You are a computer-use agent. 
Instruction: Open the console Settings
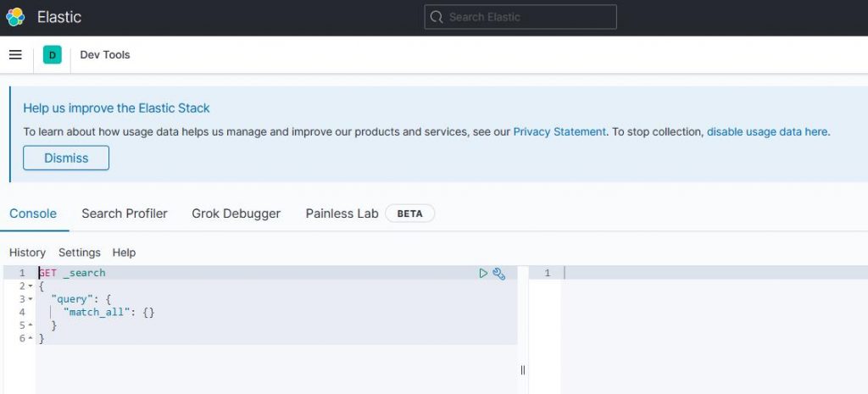(x=80, y=252)
